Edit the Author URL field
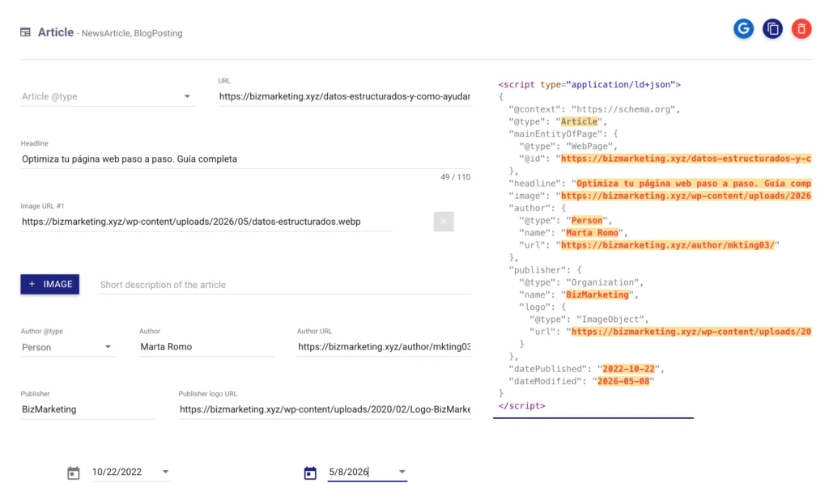The width and height of the screenshot is (829, 504). pos(385,346)
